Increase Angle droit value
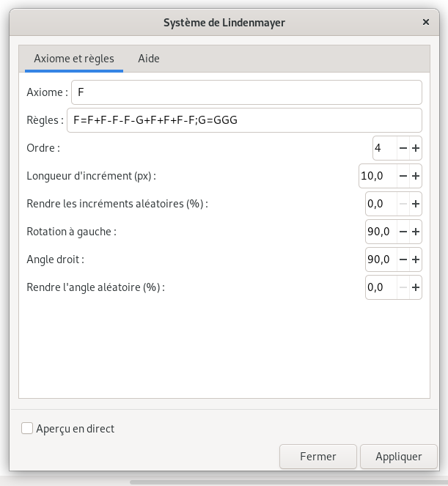The image size is (448, 486). (416, 259)
